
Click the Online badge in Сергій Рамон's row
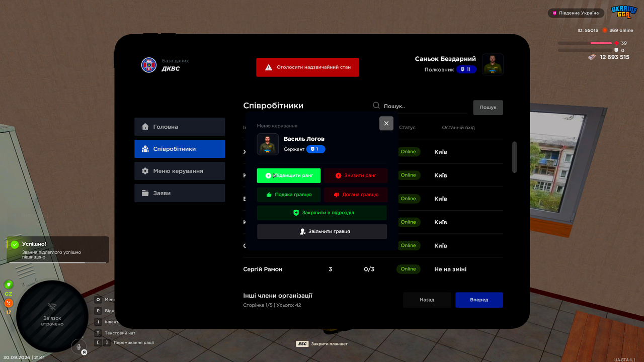(x=409, y=269)
